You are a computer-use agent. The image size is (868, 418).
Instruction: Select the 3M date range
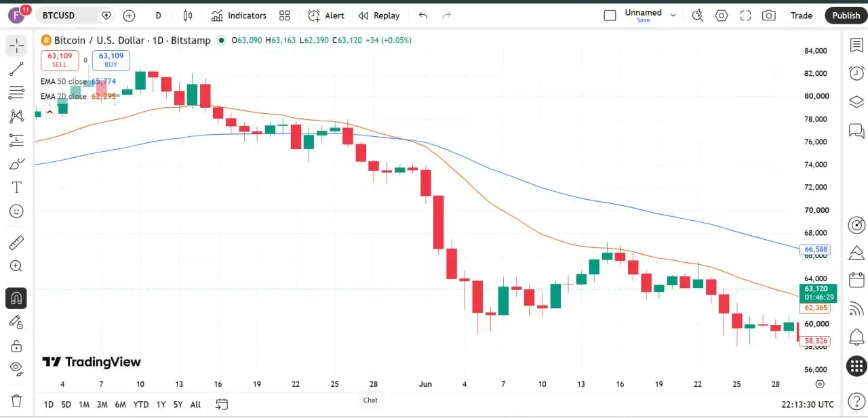pyautogui.click(x=102, y=404)
